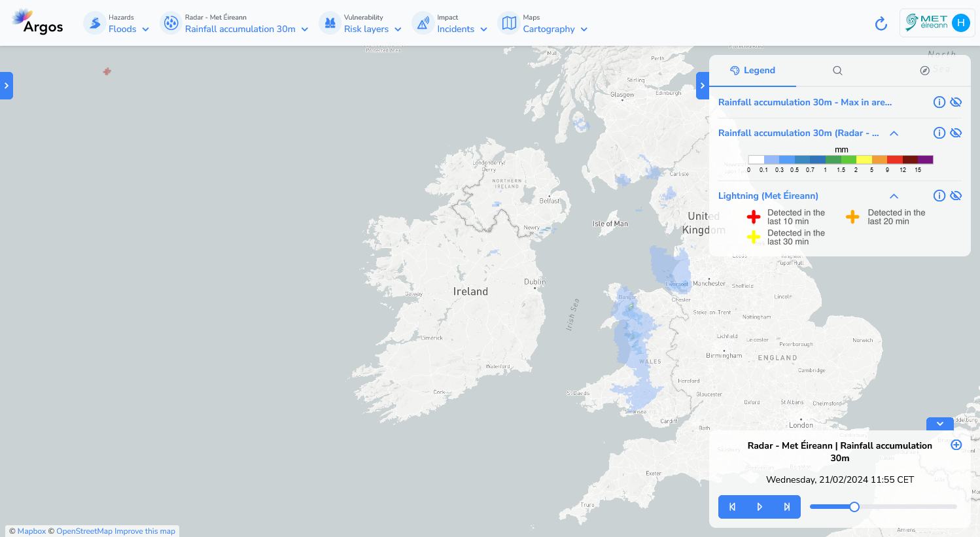Hide Rainfall accumulation Max in area layer
This screenshot has width=980, height=537.
click(956, 102)
